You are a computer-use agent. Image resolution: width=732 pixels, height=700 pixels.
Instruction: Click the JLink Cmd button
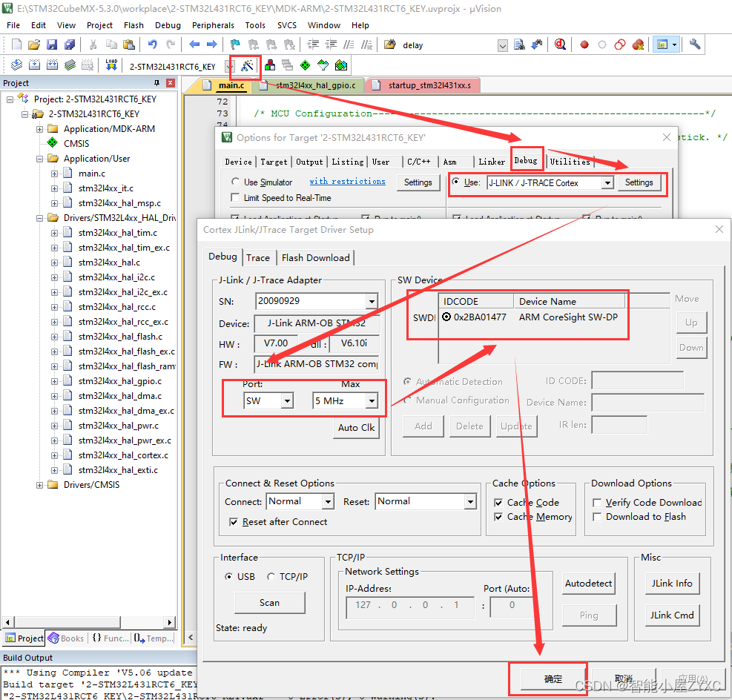click(672, 615)
